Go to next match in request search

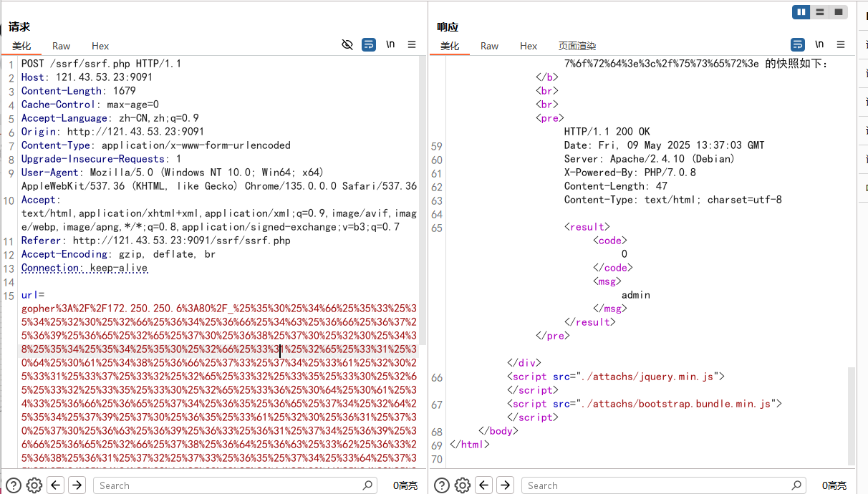(77, 485)
